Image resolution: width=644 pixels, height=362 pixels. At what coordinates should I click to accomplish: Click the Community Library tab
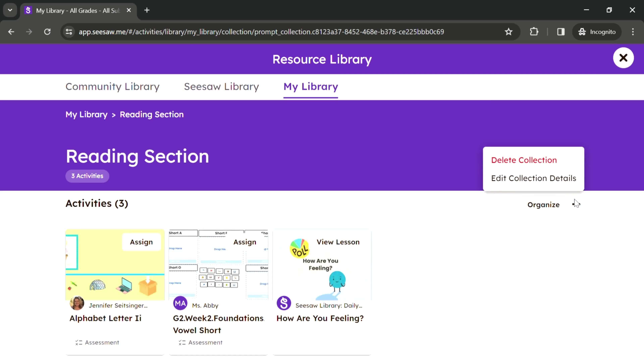click(x=112, y=86)
